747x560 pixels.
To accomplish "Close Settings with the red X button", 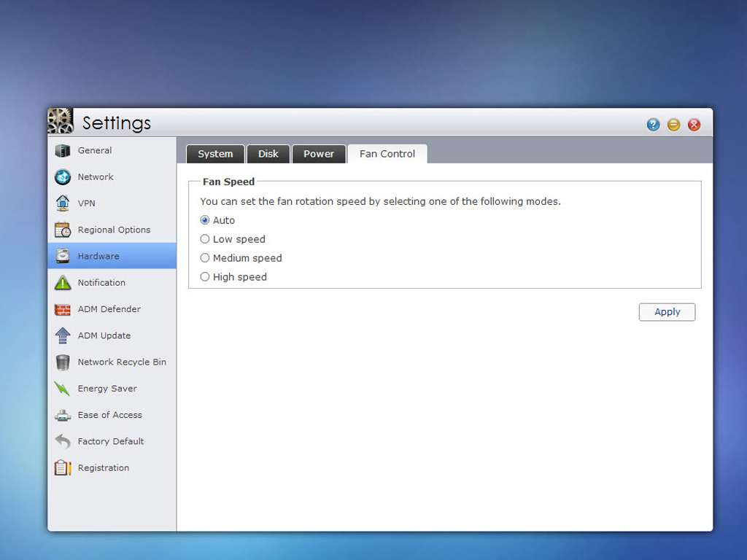I will click(694, 125).
